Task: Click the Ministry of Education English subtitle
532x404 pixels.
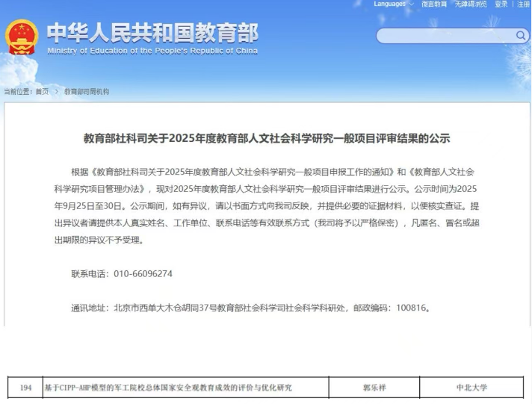Action: (x=152, y=51)
